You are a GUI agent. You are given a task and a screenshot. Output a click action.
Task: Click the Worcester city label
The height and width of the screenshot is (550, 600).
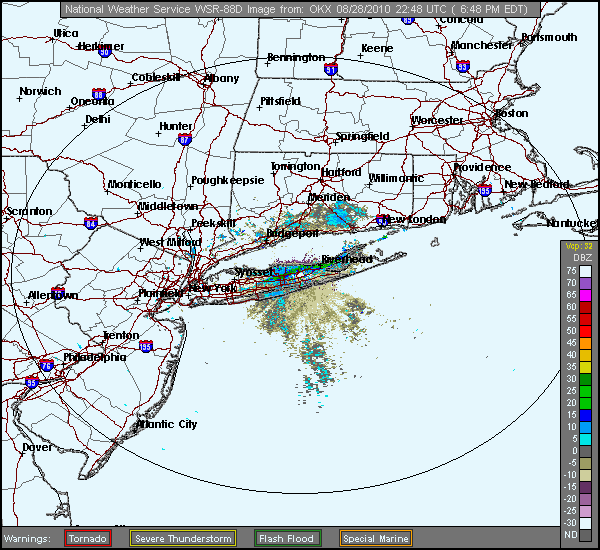click(437, 120)
